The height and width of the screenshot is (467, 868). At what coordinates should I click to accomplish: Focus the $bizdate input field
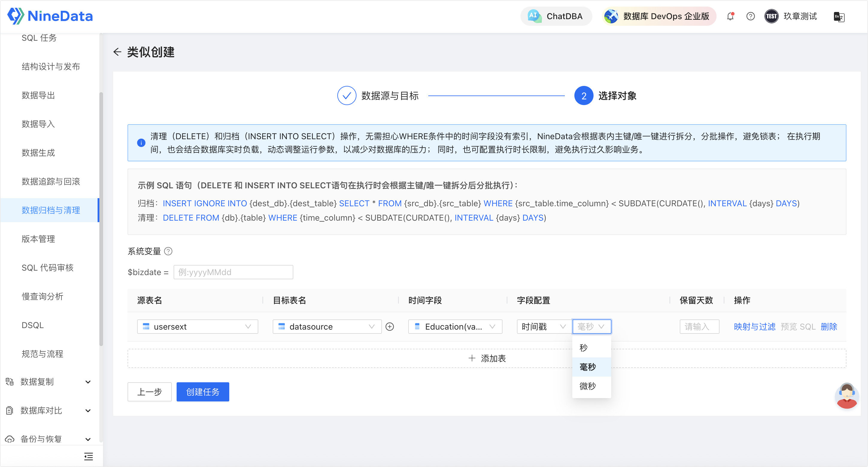coord(233,272)
